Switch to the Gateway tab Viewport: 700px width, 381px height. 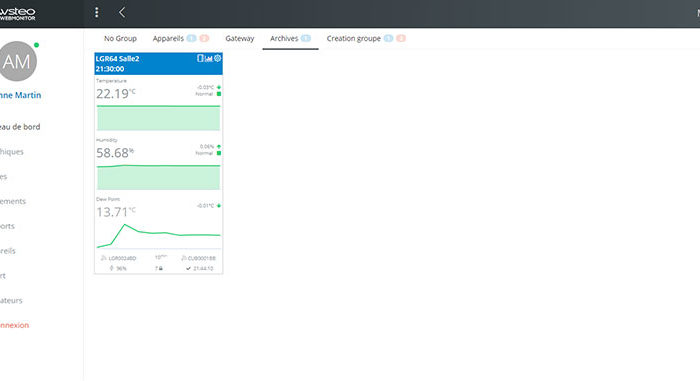pos(240,38)
